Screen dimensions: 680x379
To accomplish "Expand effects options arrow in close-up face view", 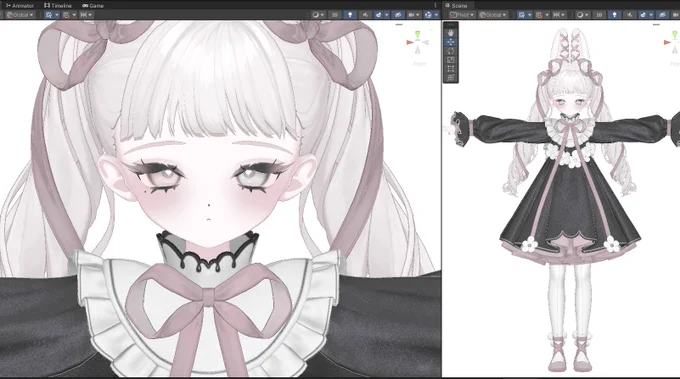I will [387, 15].
